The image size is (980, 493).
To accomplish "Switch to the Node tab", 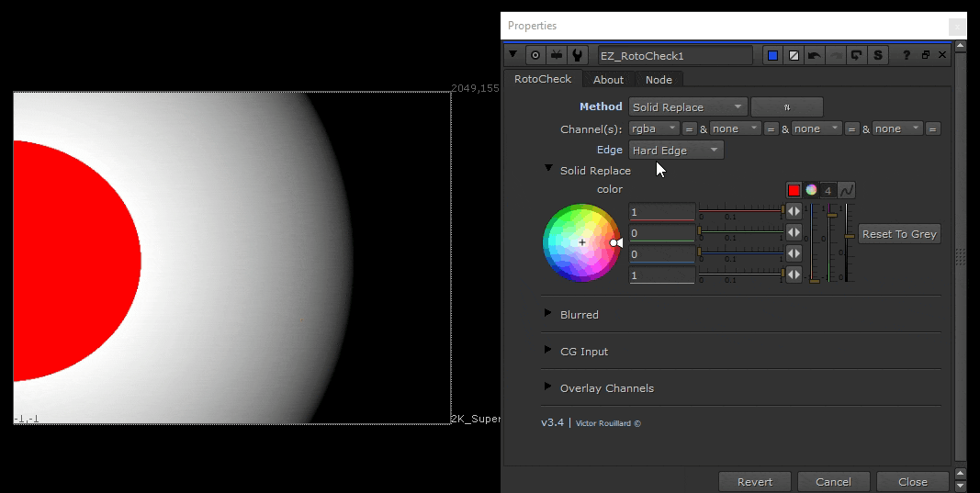I will (x=659, y=80).
